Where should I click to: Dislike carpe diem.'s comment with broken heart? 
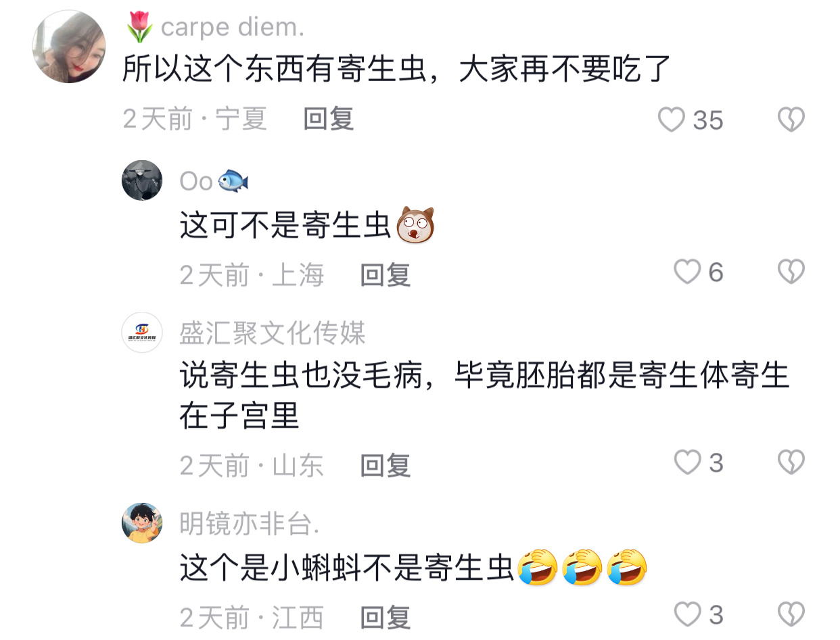[791, 120]
